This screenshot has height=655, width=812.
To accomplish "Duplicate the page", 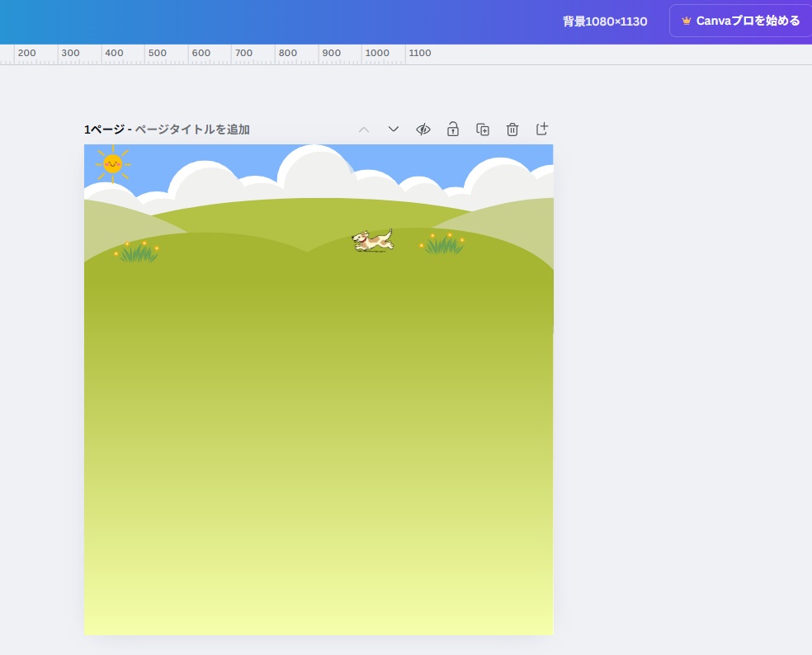I will [x=483, y=130].
